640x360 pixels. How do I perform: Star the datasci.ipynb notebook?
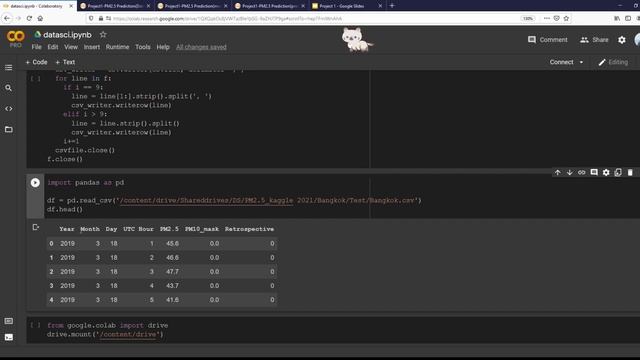point(103,35)
